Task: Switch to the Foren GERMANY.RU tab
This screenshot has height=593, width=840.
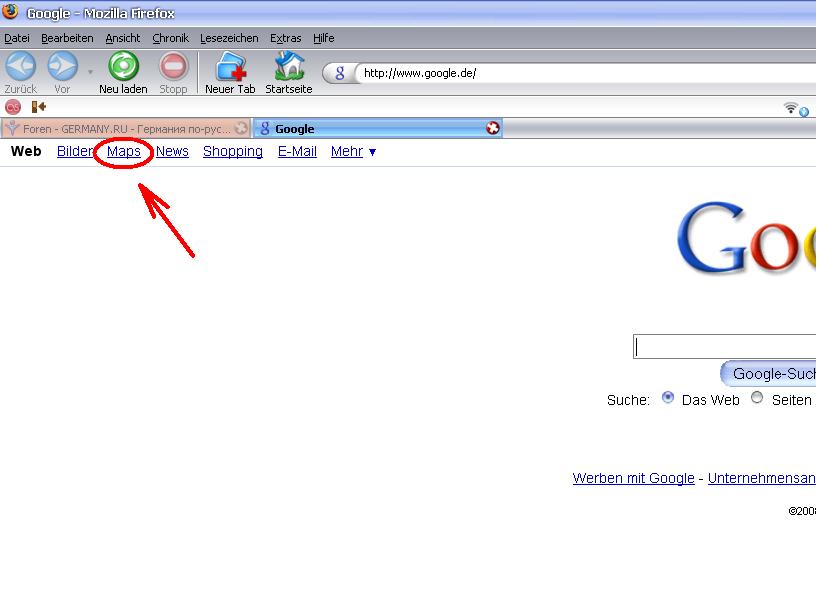Action: click(125, 129)
